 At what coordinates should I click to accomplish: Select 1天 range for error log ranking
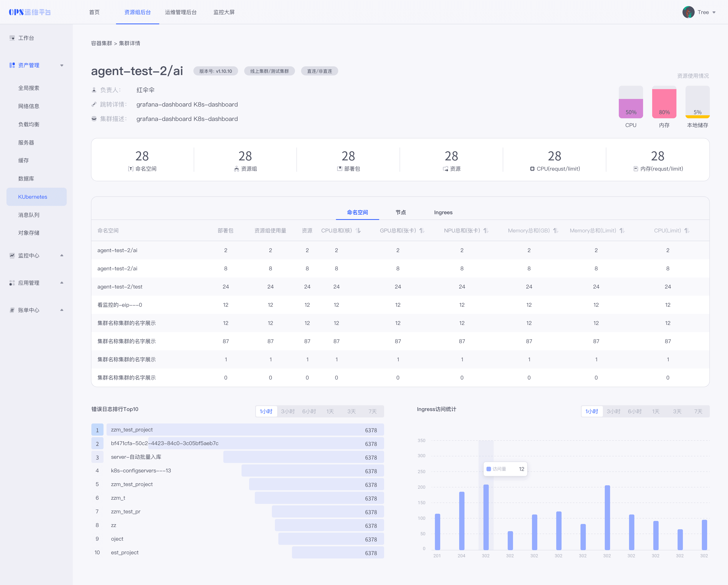330,411
